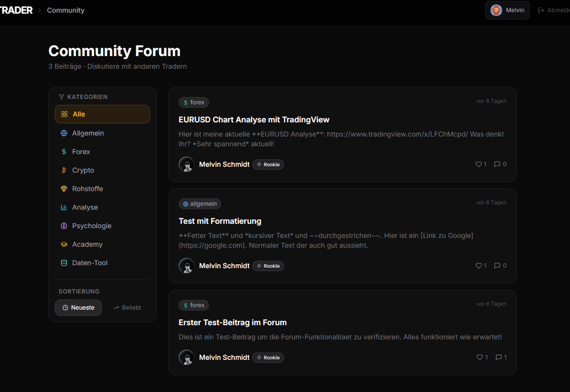Click the Allgemein globe icon

(x=64, y=133)
